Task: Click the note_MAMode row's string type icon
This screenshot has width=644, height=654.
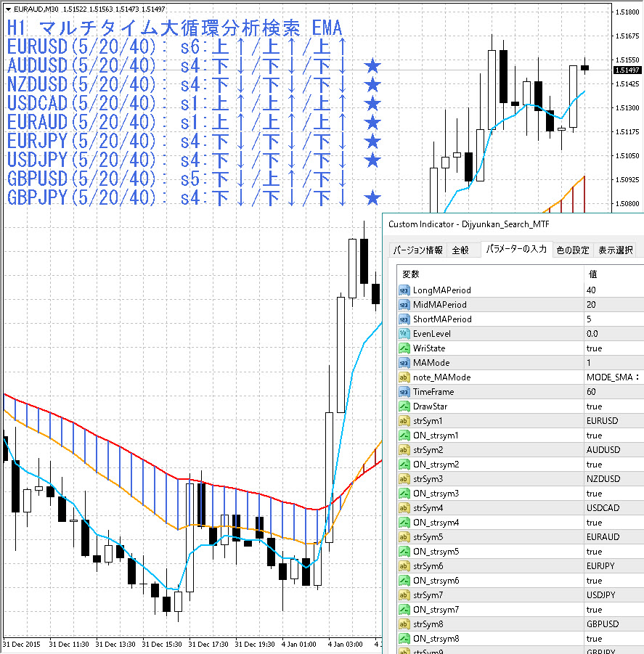Action: tap(404, 377)
